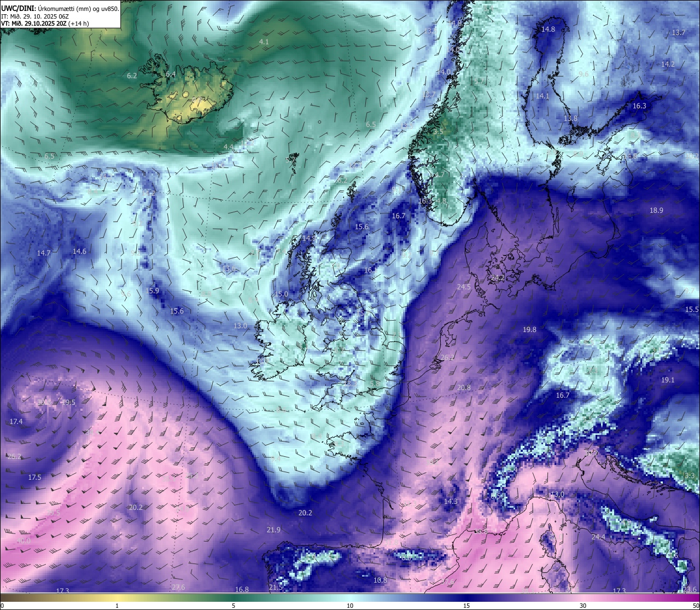Click the 16.3 value on the map
The image size is (700, 610).
(x=639, y=106)
